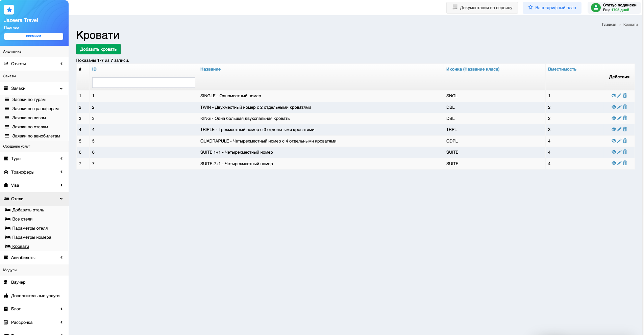
Task: Sort table by Вместимость column header
Action: tap(562, 69)
